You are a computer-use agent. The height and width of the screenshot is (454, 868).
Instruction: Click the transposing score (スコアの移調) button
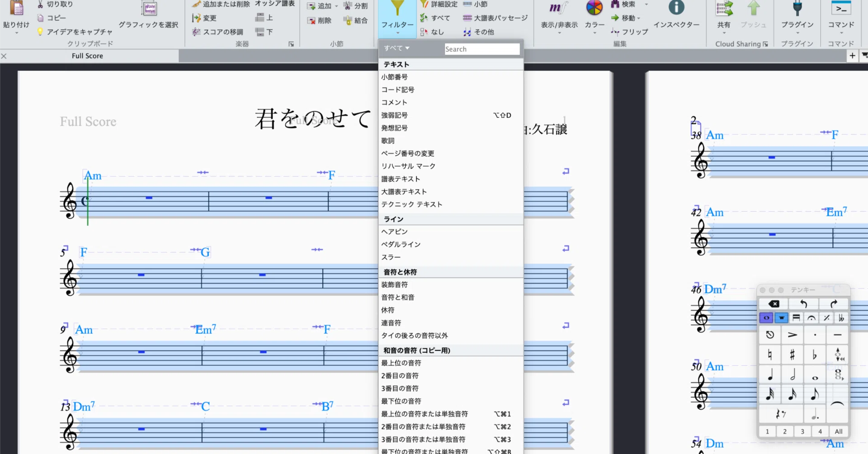(217, 32)
